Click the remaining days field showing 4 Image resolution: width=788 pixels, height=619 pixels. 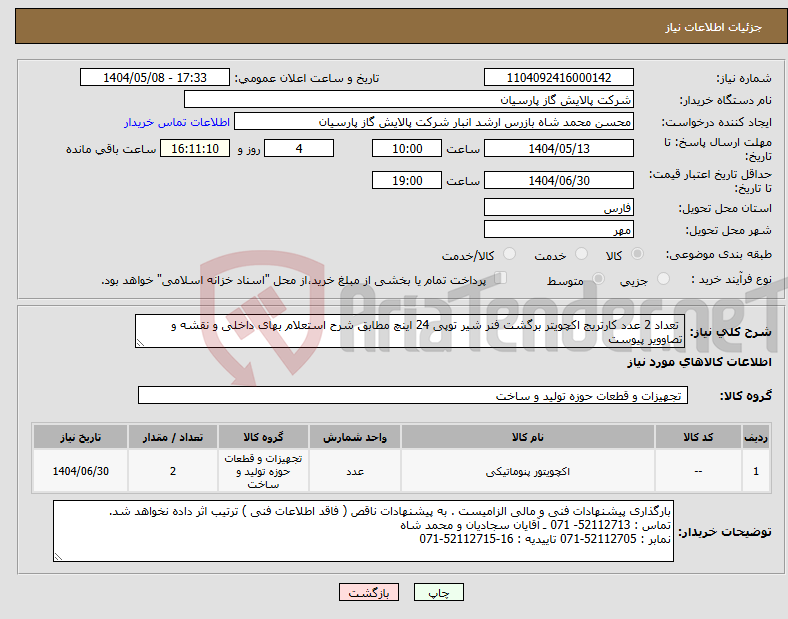[x=299, y=148]
